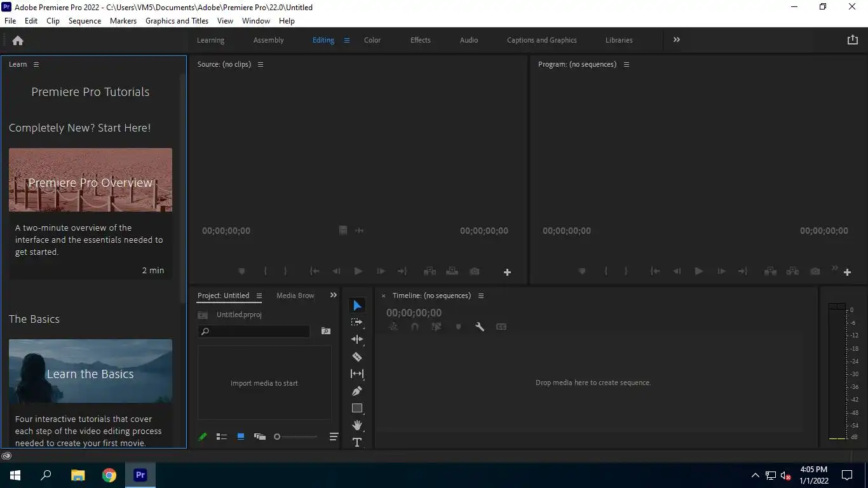Screen dimensions: 868x488
Task: Switch to the Effects workspace
Action: point(421,40)
